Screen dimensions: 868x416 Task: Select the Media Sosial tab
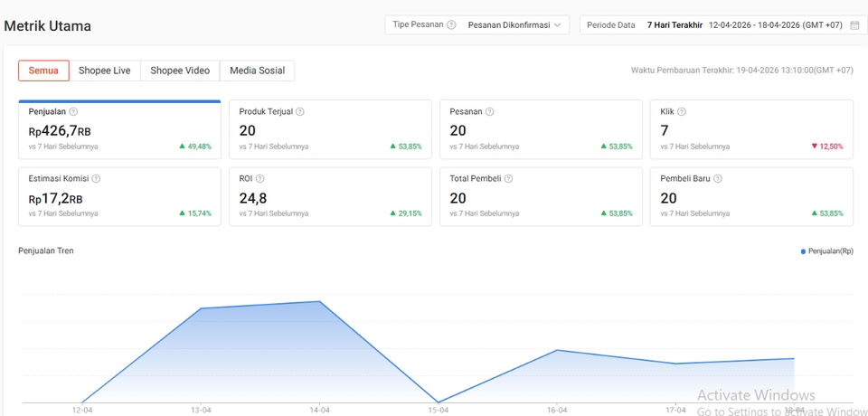(x=257, y=71)
